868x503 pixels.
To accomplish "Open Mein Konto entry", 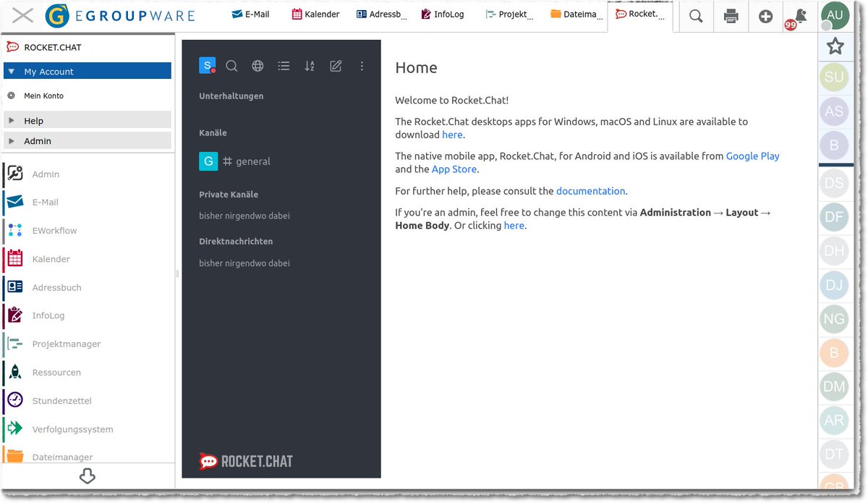I will pyautogui.click(x=43, y=96).
